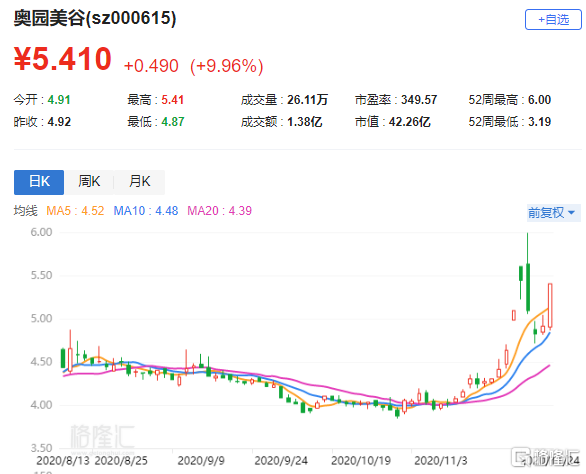
Task: Click the first green candlestick on 2020/8/13
Action: (63, 358)
